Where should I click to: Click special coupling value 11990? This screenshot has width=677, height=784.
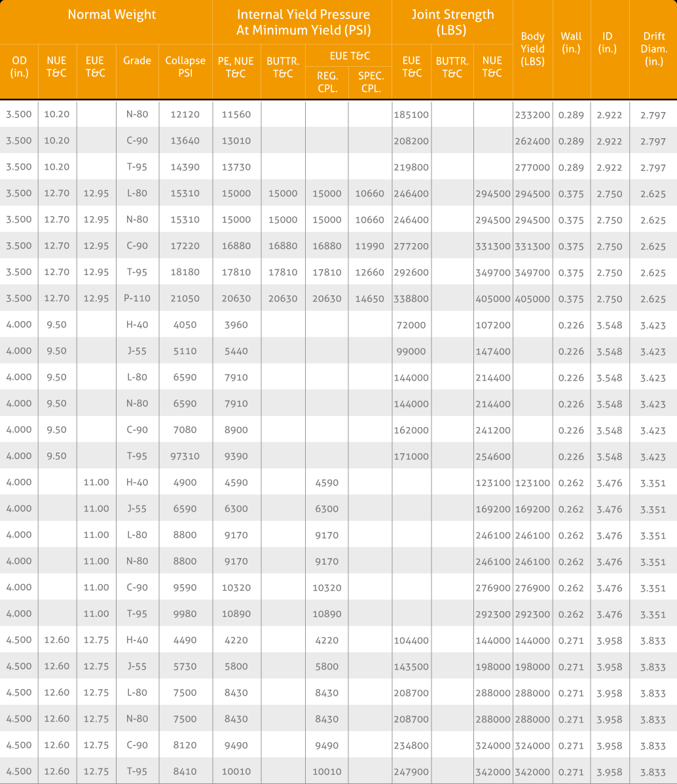coord(369,246)
